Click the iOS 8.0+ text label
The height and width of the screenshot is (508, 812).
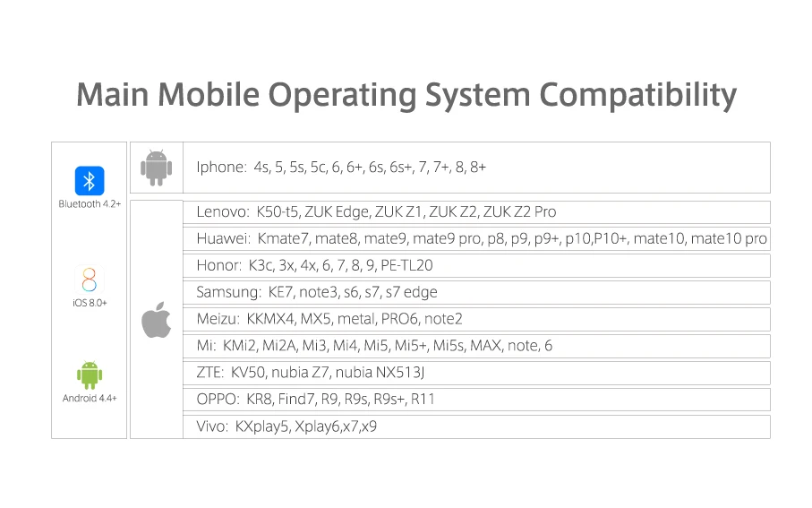(x=90, y=303)
